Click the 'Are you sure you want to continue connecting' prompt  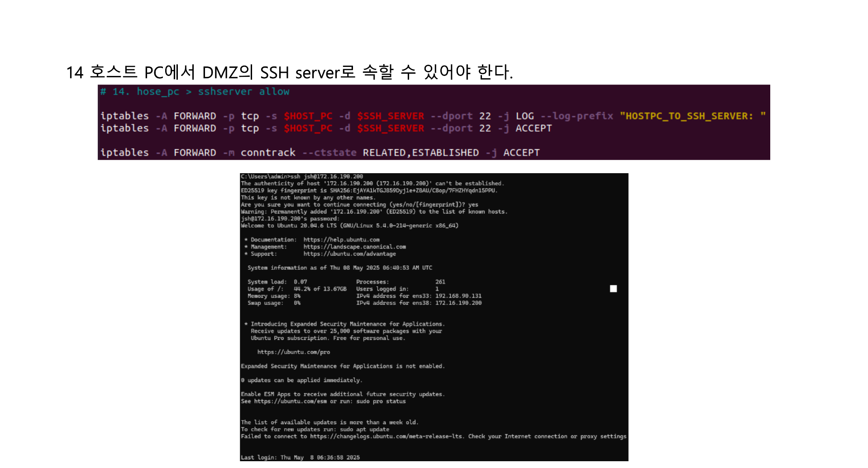click(x=359, y=204)
